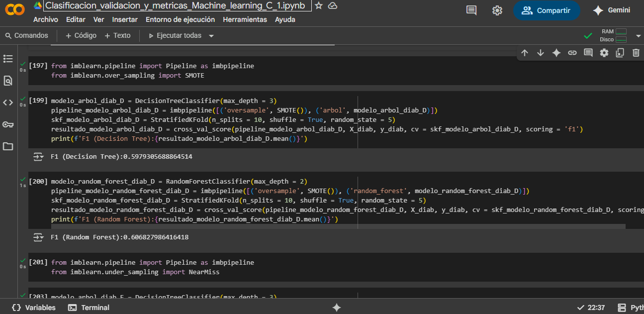Image resolution: width=644 pixels, height=314 pixels.
Task: Click the green connected checkmark near RAM
Action: (588, 36)
